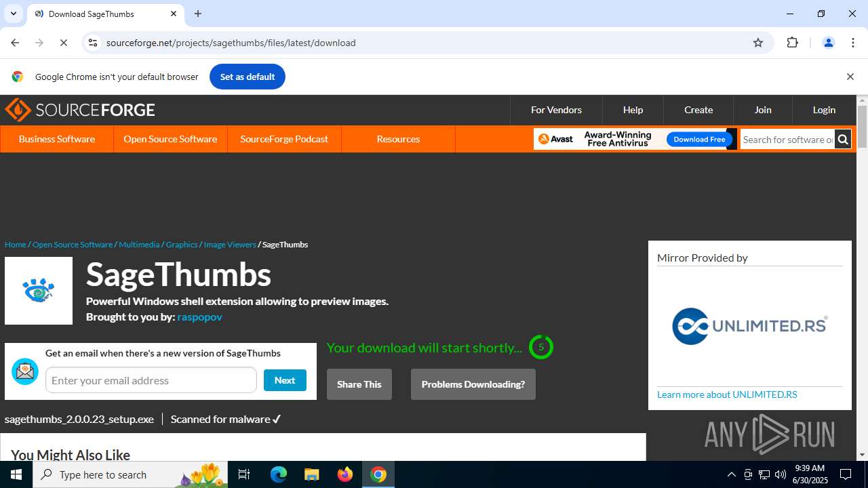Image resolution: width=868 pixels, height=488 pixels.
Task: Expand the tab search dropdown arrow
Action: tap(14, 14)
